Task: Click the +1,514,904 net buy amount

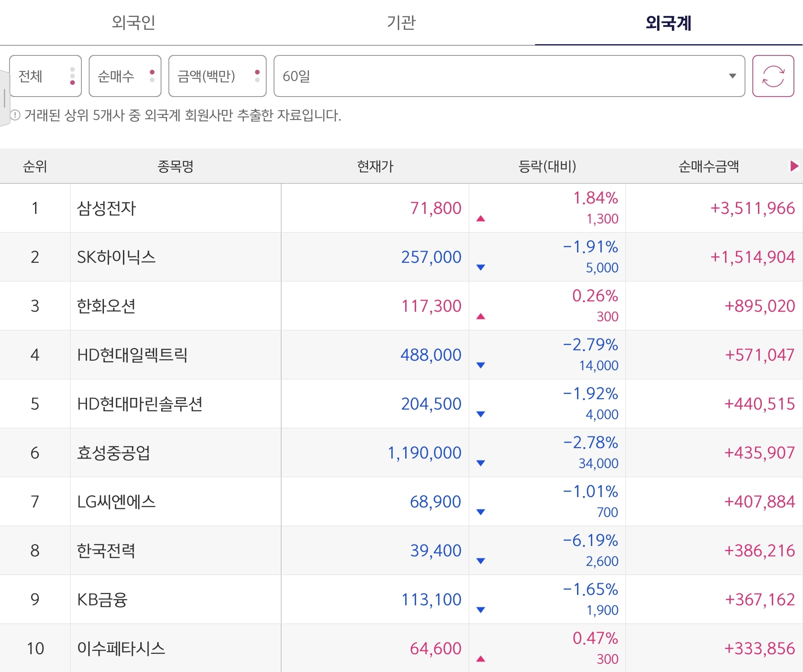Action: point(752,257)
